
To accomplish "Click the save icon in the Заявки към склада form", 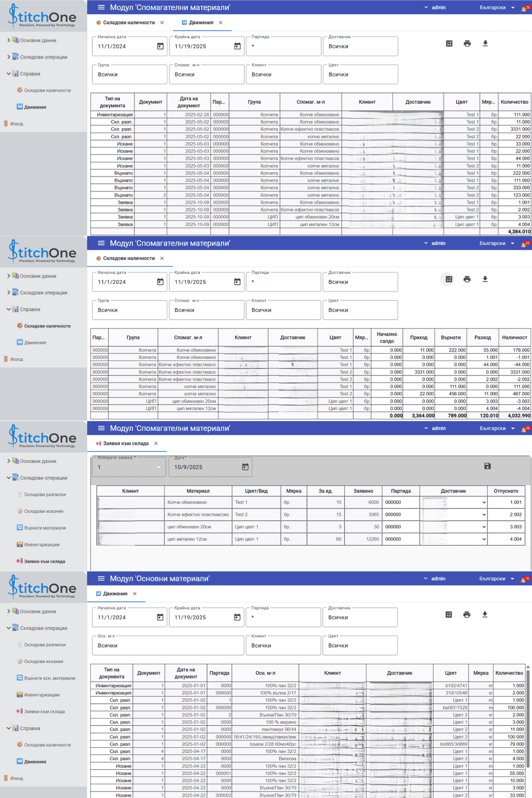I will (x=487, y=466).
